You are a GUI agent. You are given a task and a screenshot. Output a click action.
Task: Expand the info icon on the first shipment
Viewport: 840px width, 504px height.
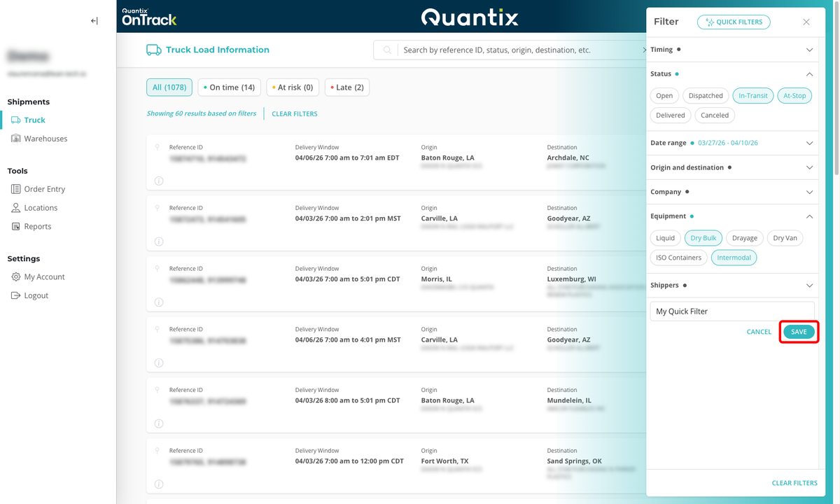tap(159, 181)
